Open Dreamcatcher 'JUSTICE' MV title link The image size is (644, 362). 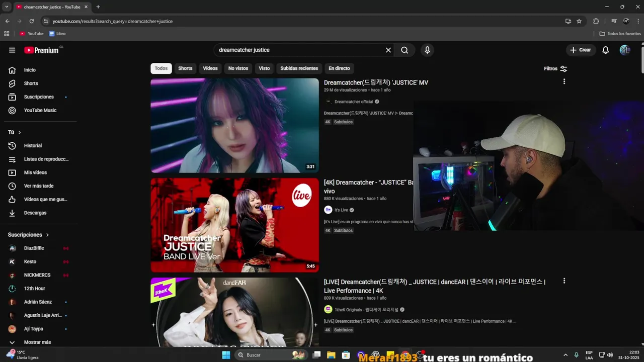point(376,82)
